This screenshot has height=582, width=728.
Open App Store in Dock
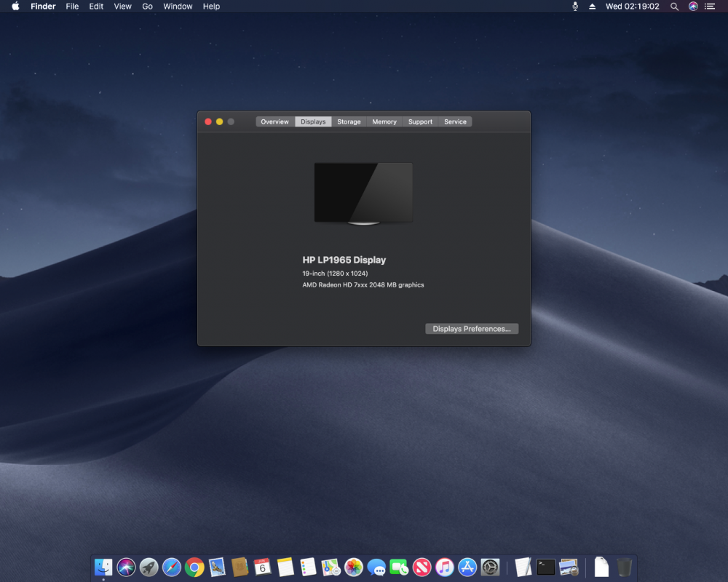click(467, 567)
